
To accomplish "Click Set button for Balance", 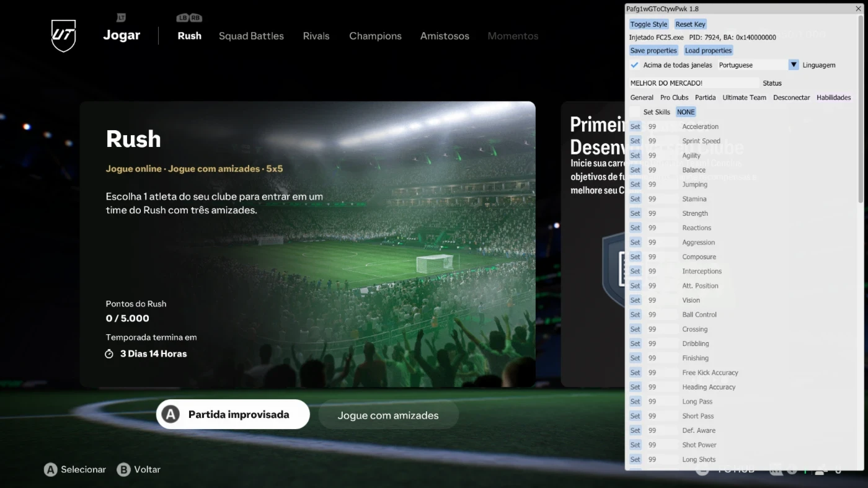I will [x=635, y=170].
